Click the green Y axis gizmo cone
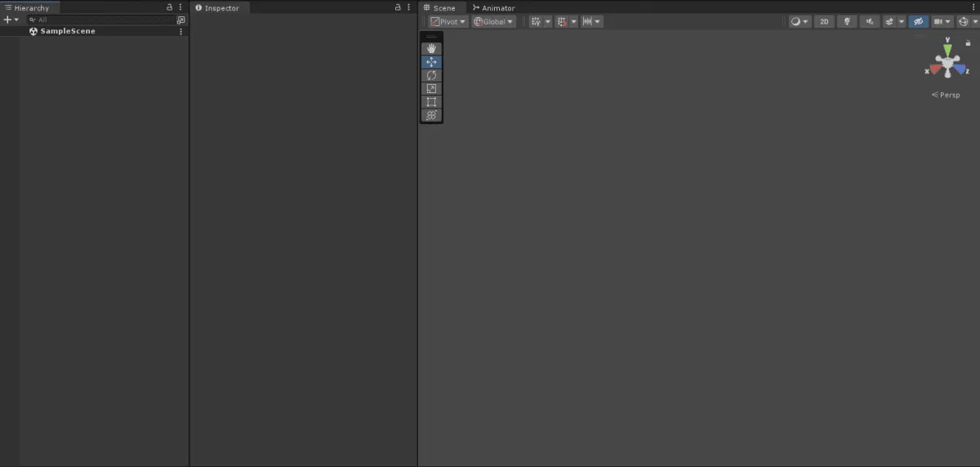980x467 pixels. (947, 51)
